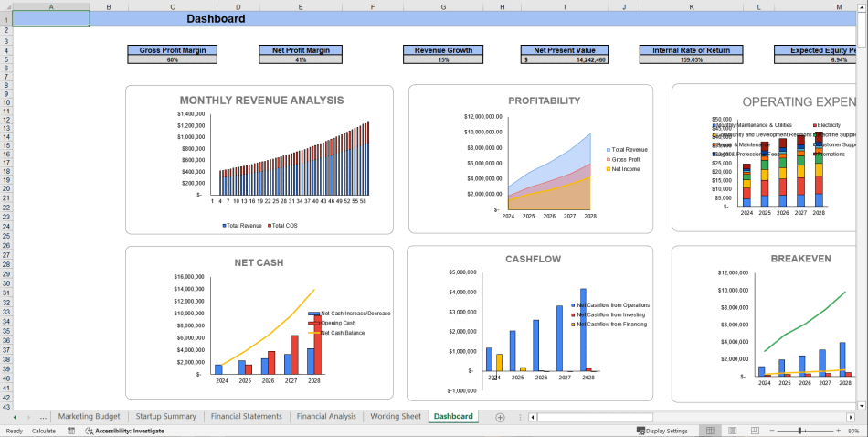This screenshot has width=868, height=437.
Task: Open Accessibility: Investigate checker
Action: tap(124, 431)
